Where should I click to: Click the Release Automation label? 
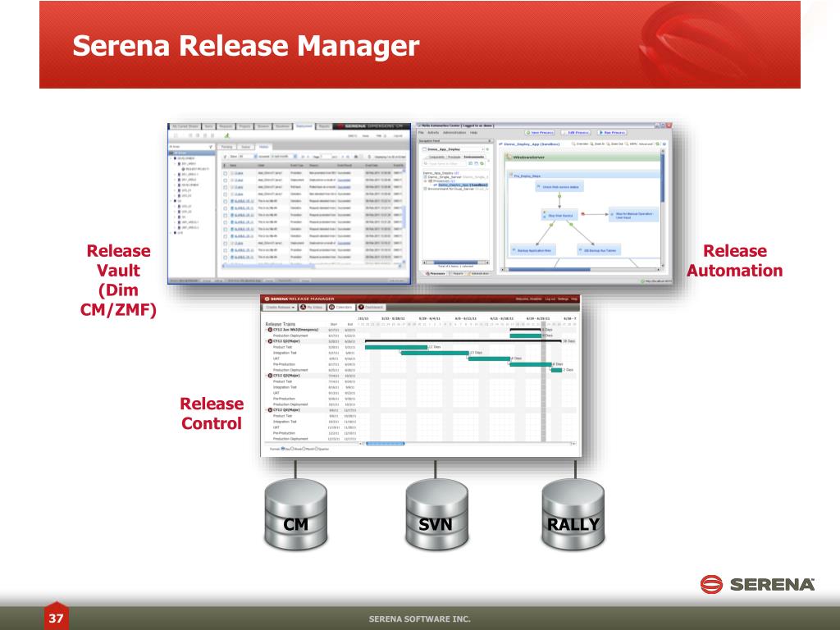coord(734,260)
